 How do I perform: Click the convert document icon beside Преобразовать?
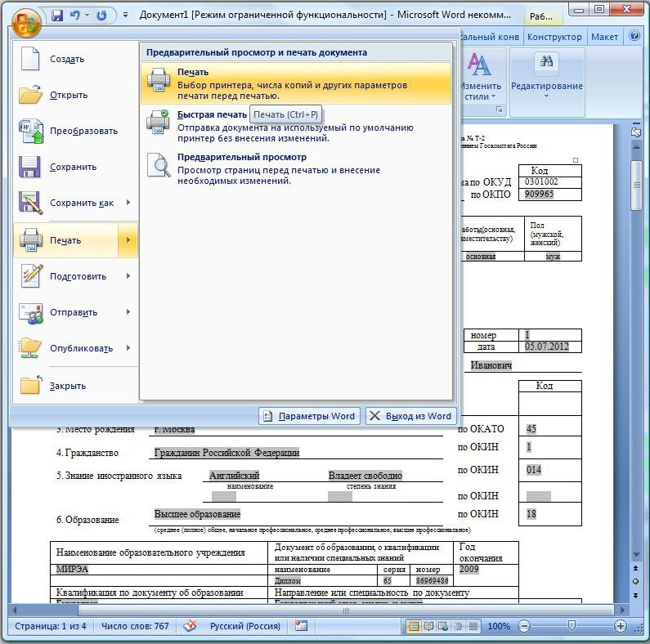[x=31, y=131]
